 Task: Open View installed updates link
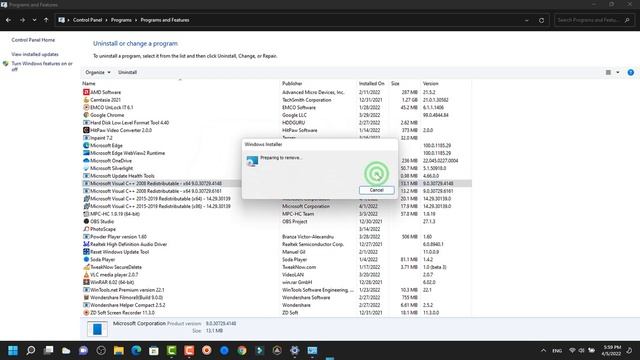(35, 54)
